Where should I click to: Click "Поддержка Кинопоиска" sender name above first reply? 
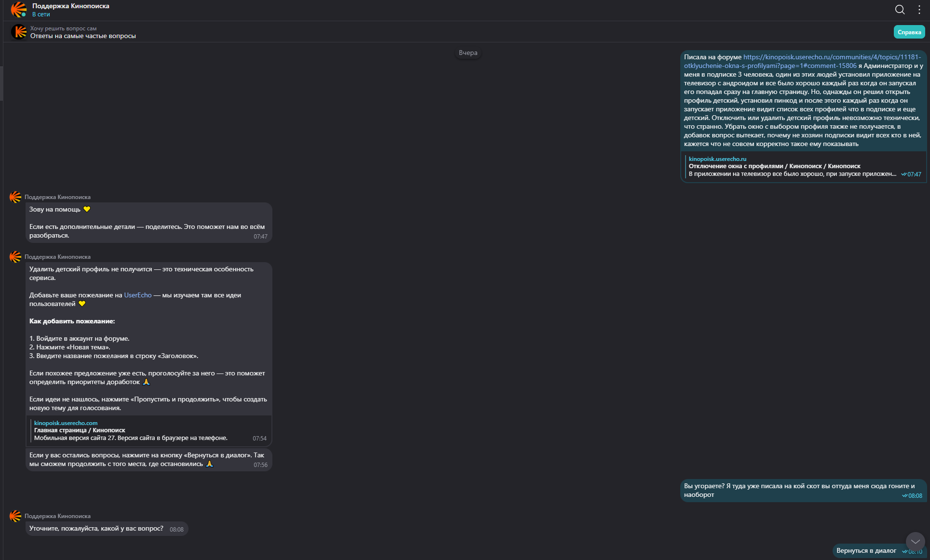57,197
